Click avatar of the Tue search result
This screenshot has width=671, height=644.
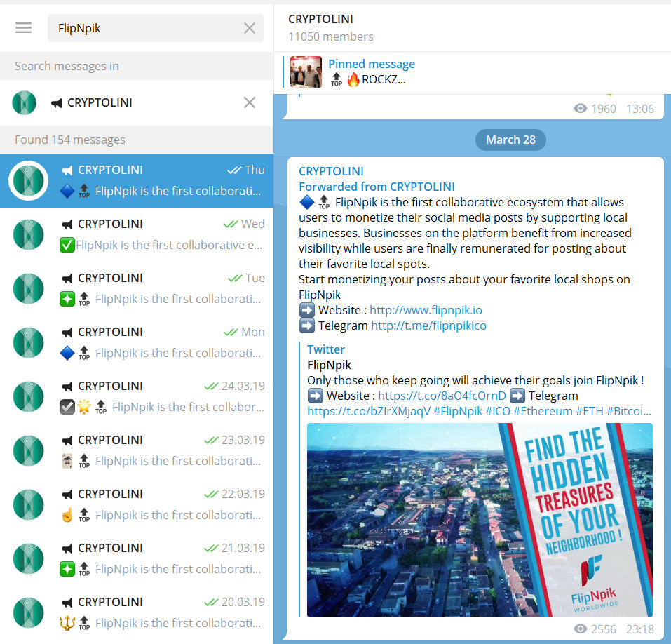click(x=28, y=288)
